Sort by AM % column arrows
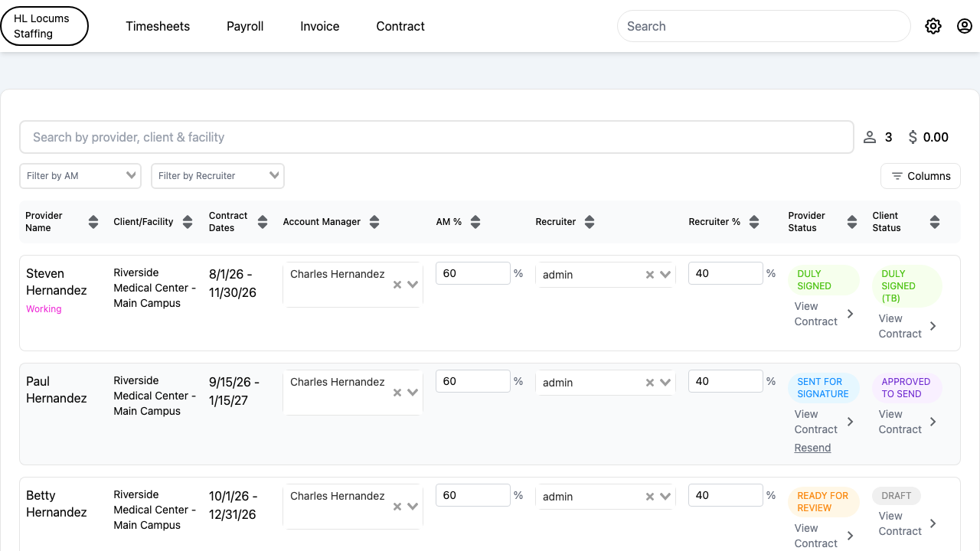The image size is (980, 551). (475, 222)
